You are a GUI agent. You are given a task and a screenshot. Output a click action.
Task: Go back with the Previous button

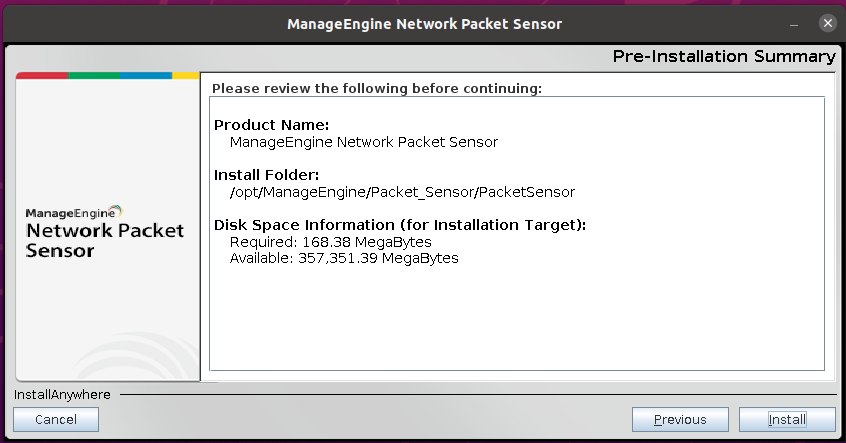click(x=680, y=420)
